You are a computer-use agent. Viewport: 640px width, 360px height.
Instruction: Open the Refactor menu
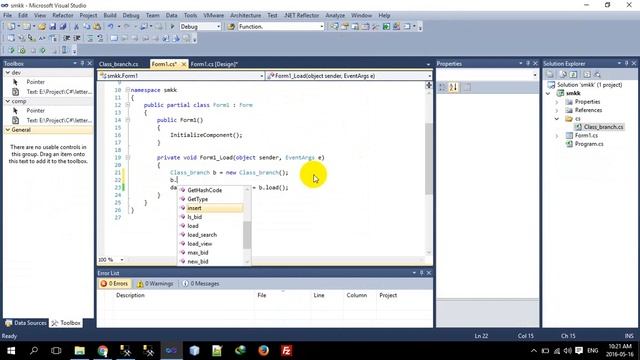click(x=62, y=15)
